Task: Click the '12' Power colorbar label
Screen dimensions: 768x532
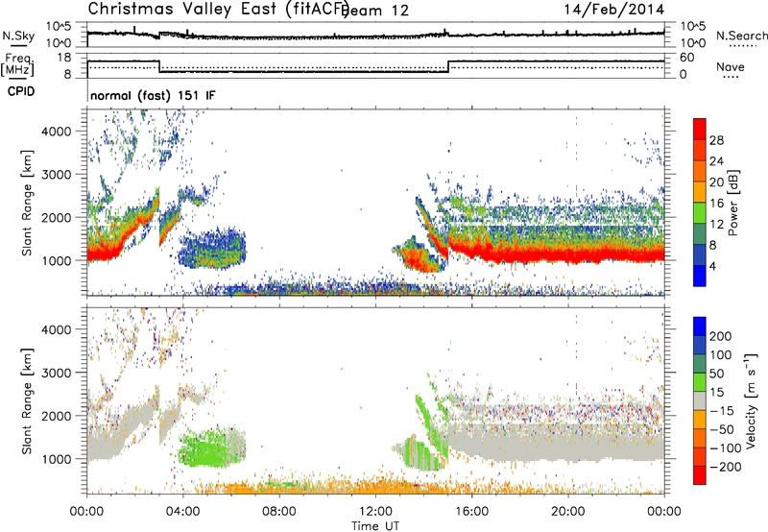Action: 716,225
